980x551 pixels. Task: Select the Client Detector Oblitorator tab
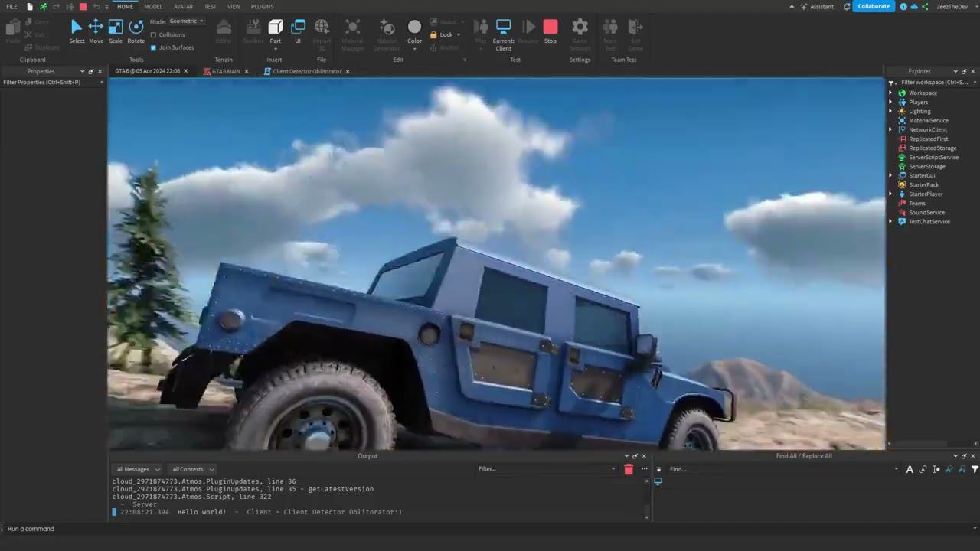point(307,71)
